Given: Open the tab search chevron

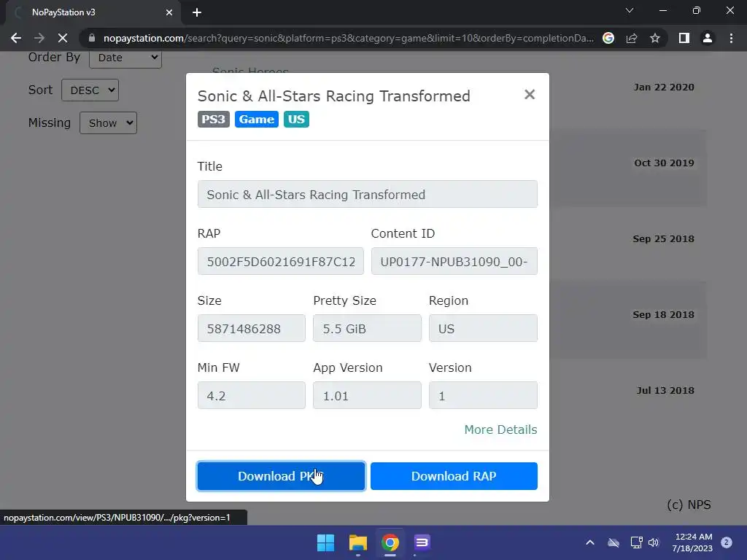Looking at the screenshot, I should click(630, 10).
